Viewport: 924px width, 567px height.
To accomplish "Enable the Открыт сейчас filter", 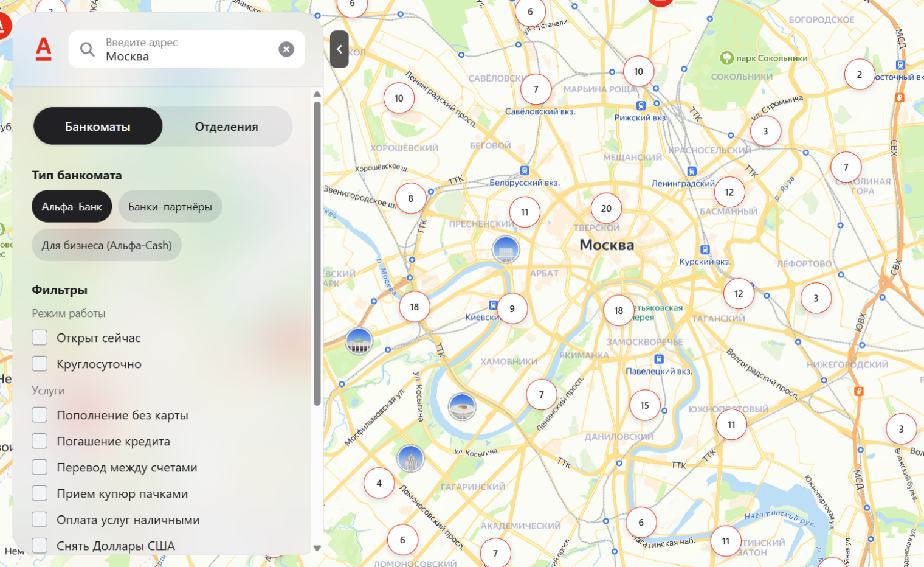I will [40, 338].
